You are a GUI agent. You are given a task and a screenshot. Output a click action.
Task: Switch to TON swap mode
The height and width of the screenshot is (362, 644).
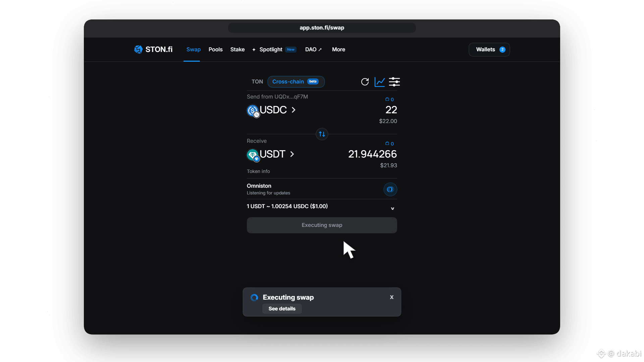257,82
